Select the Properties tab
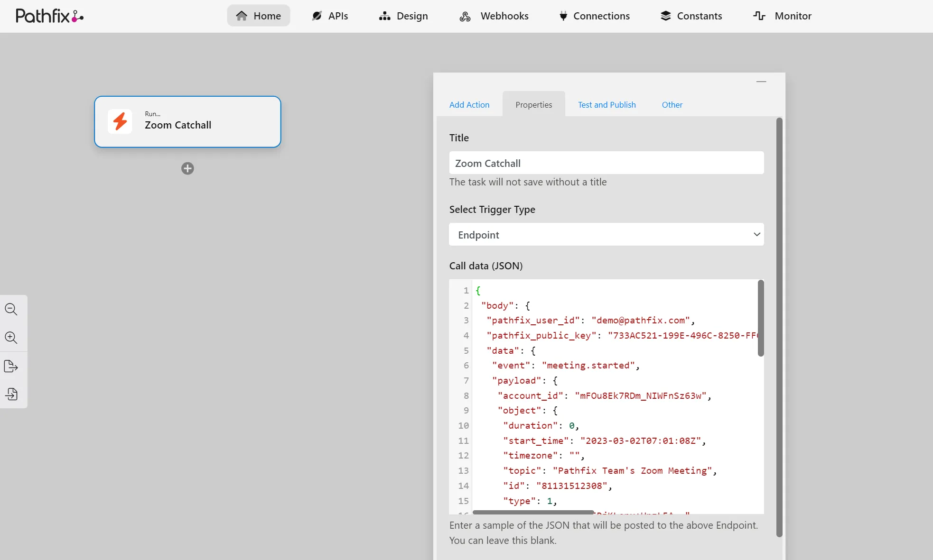933x560 pixels. pyautogui.click(x=534, y=105)
